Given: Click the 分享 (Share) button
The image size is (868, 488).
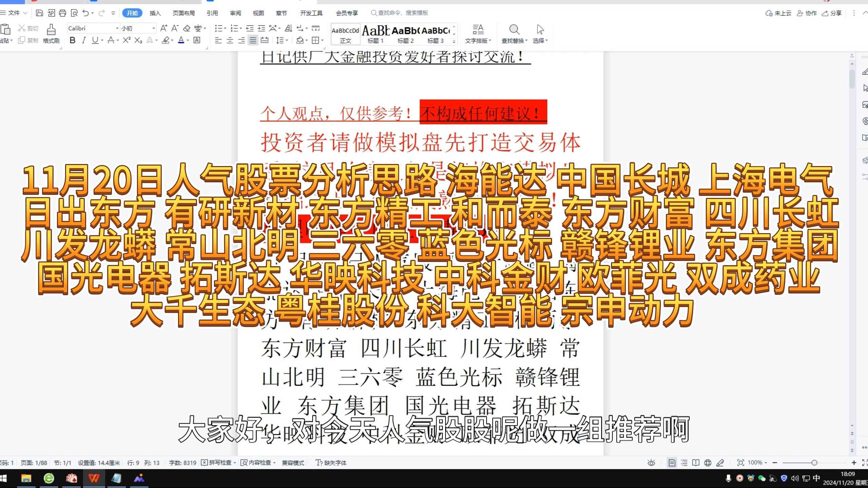Looking at the screenshot, I should 832,13.
